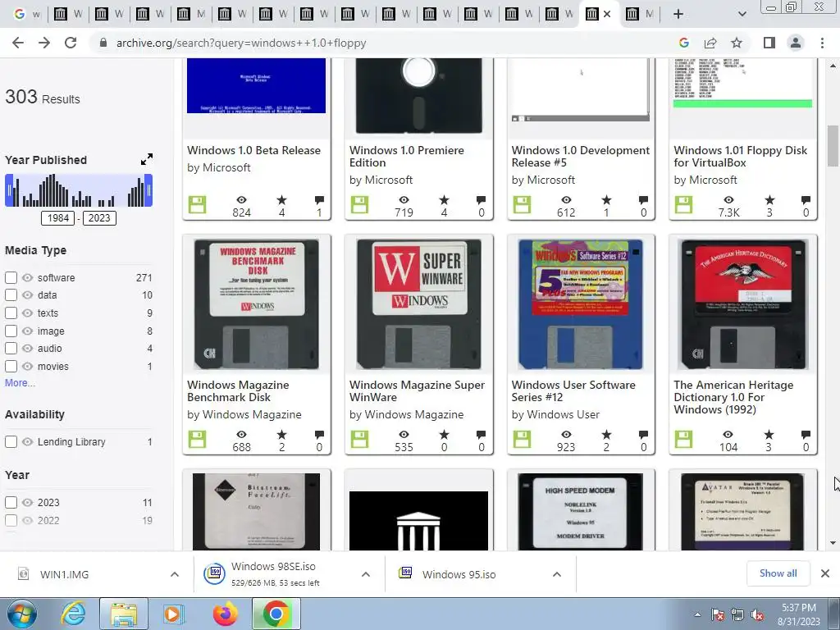Launch Internet Explorer from taskbar

click(73, 614)
